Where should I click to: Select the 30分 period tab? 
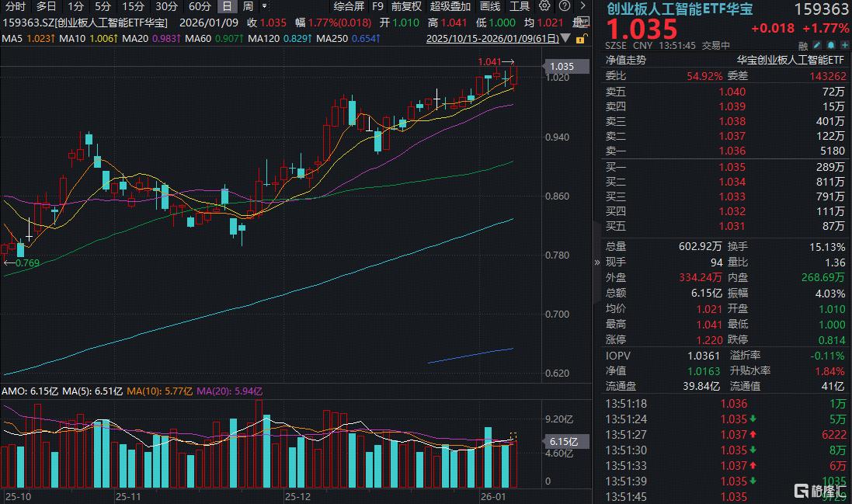pos(166,6)
